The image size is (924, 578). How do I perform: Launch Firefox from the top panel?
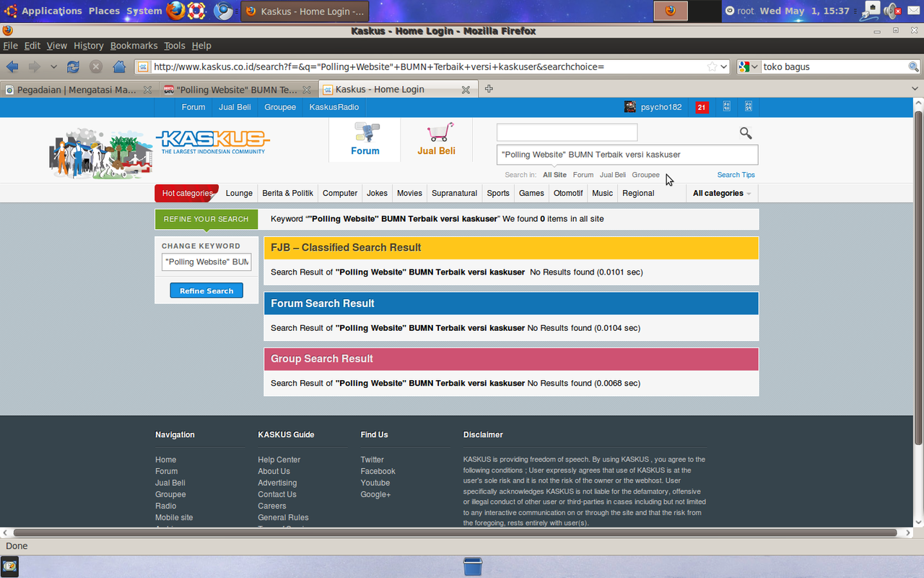176,11
